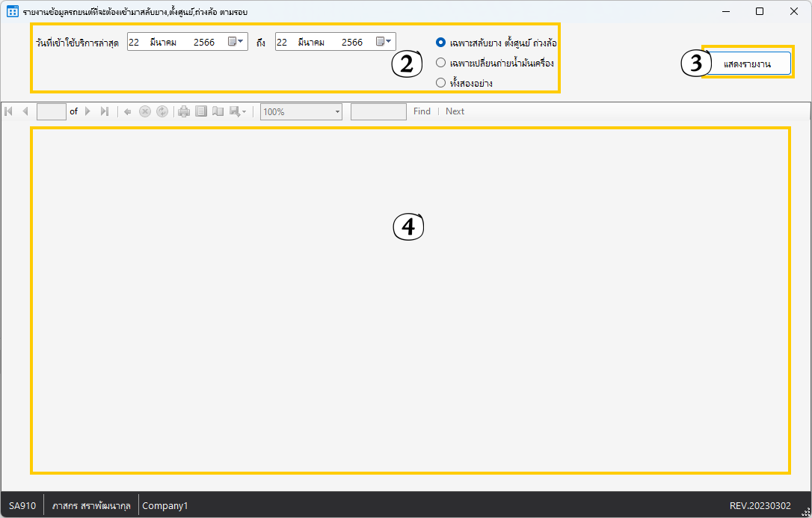
Task: Select เฉพาะสลับยาง ตั้งศูนย์ ถ่วงล้อ option
Action: point(441,43)
